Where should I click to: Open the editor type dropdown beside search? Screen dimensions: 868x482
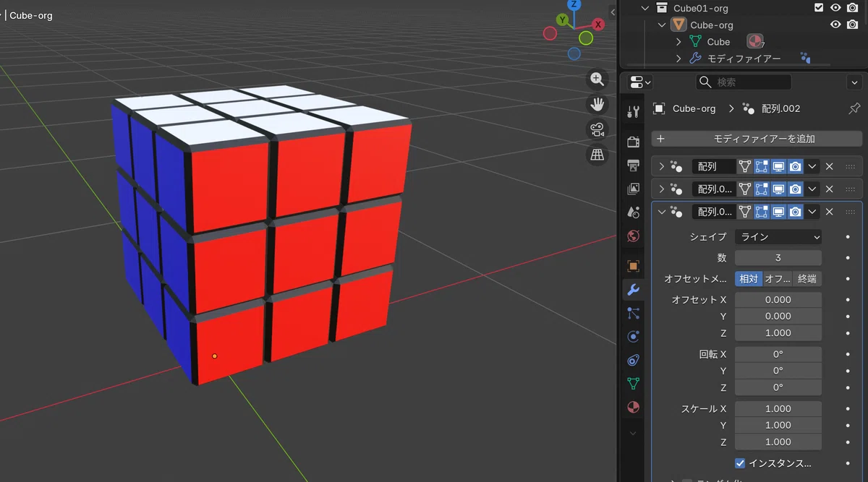click(x=641, y=82)
